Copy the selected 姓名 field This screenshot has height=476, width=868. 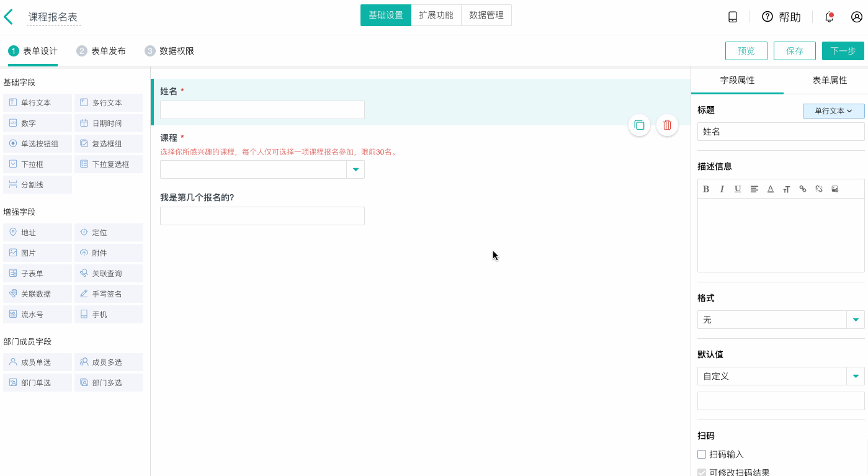(x=640, y=125)
